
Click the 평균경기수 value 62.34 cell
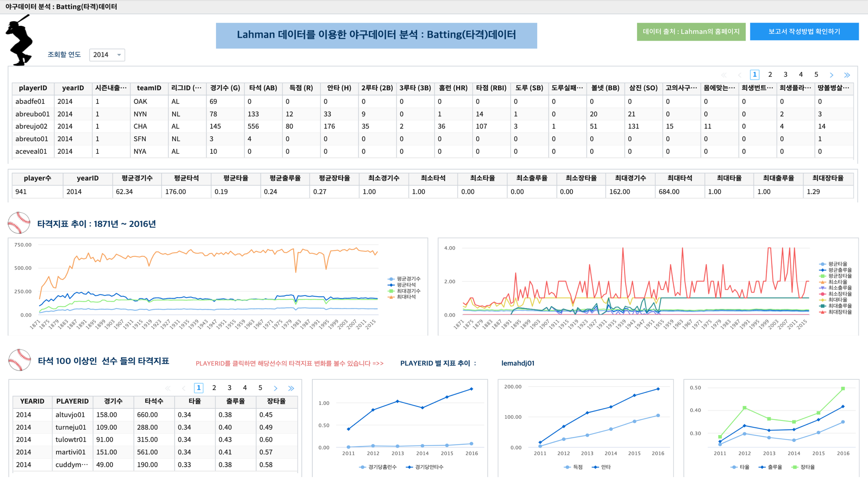point(137,192)
